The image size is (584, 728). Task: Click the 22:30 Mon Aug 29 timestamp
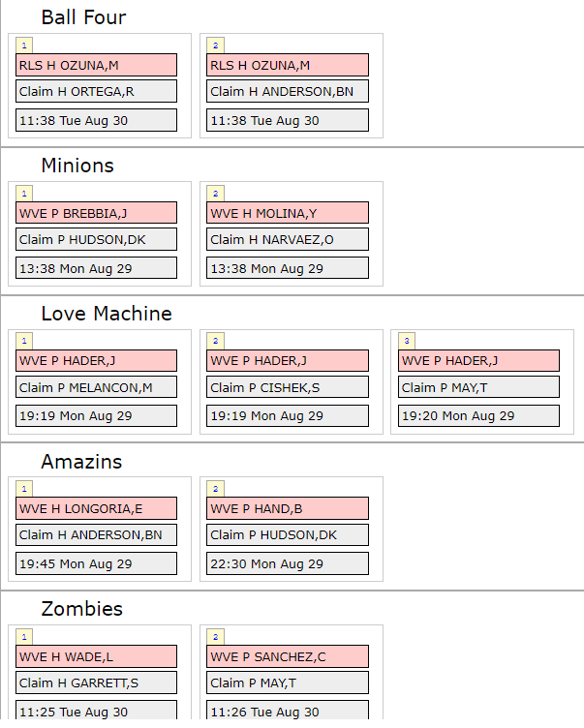[x=288, y=563]
